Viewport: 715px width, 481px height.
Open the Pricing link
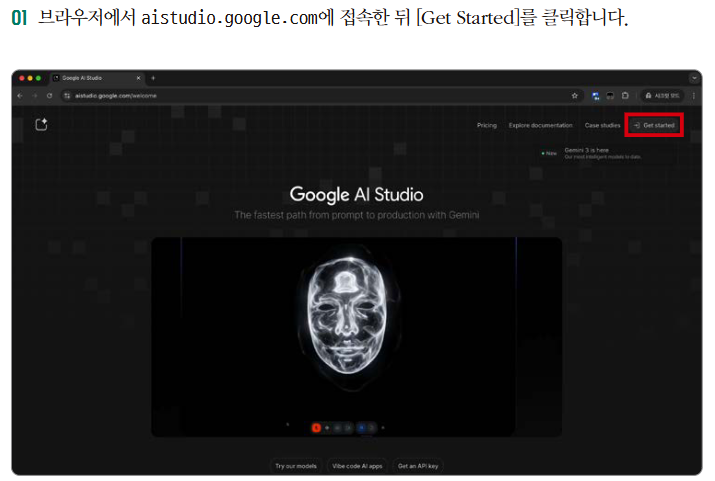[x=487, y=125]
